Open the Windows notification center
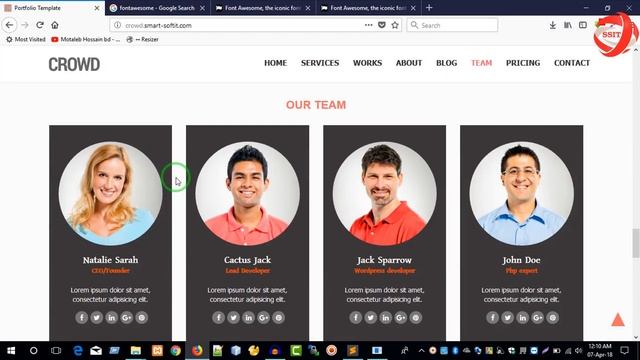640x360 pixels. click(x=624, y=351)
